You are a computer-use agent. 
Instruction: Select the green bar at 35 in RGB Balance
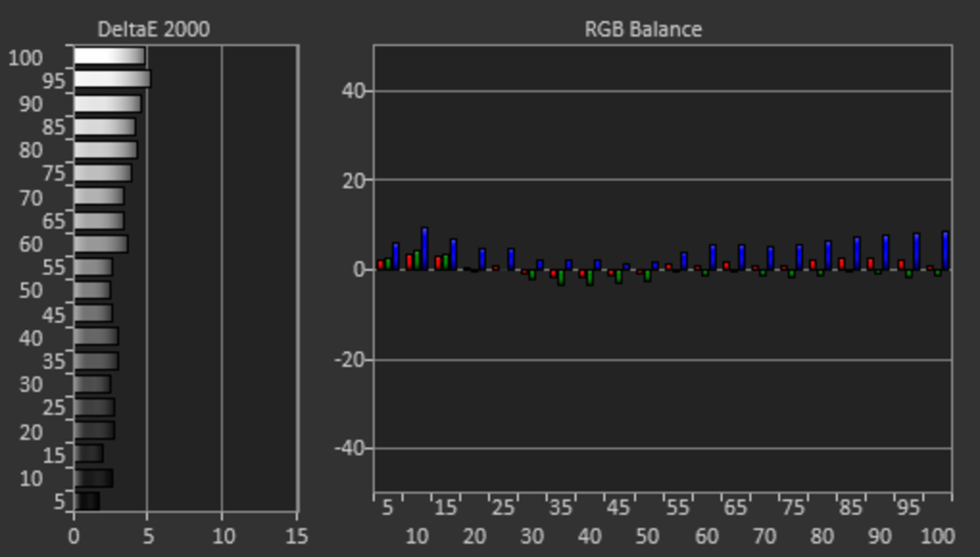561,277
